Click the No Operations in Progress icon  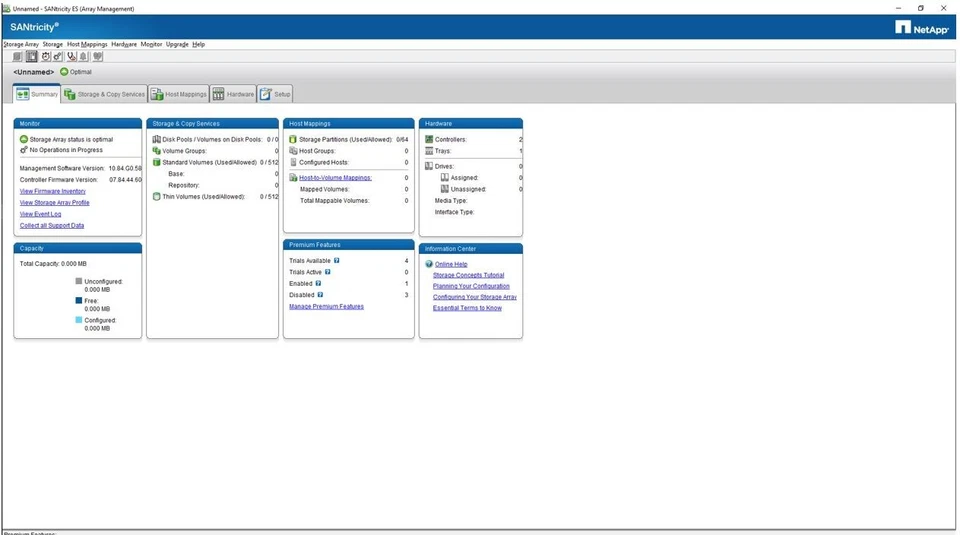click(24, 149)
